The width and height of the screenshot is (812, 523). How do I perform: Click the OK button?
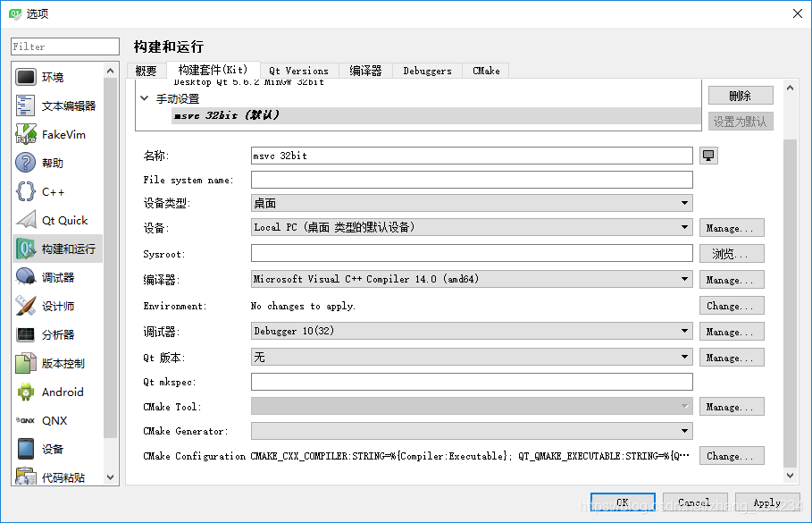pyautogui.click(x=623, y=502)
